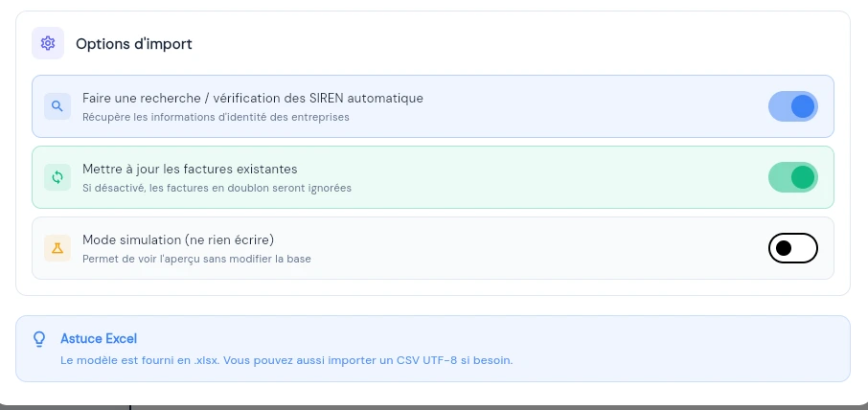Click the "Astuce Excel" tip title

(99, 338)
